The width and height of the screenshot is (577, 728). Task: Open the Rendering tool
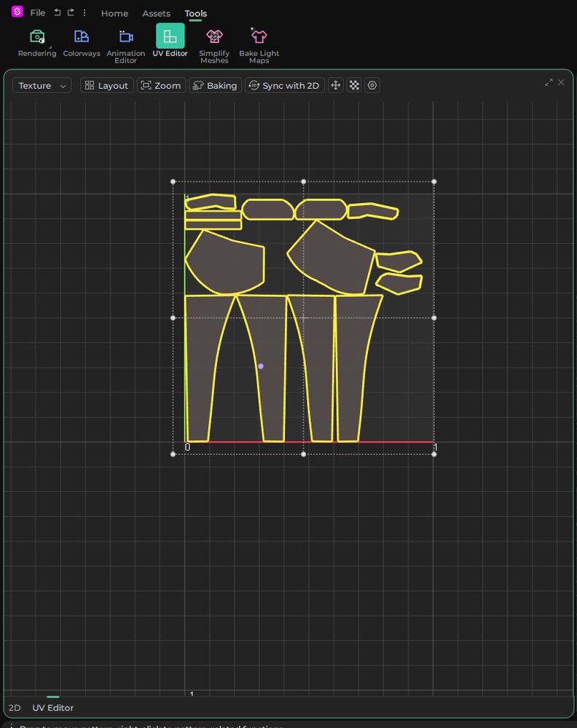tap(37, 43)
